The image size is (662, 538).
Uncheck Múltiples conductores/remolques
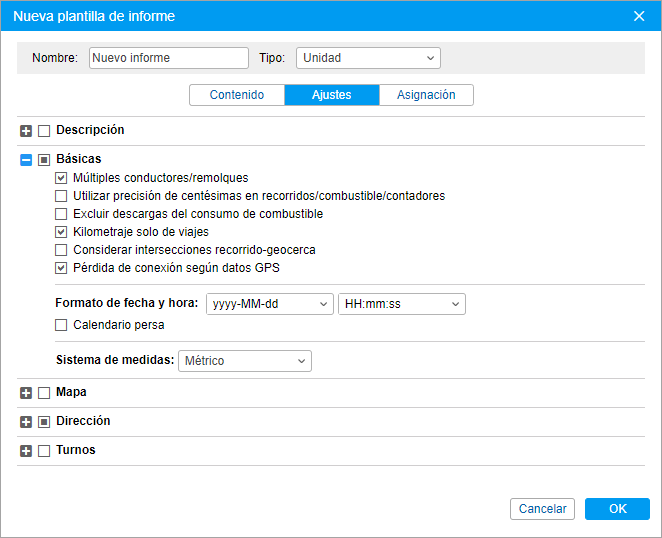61,178
